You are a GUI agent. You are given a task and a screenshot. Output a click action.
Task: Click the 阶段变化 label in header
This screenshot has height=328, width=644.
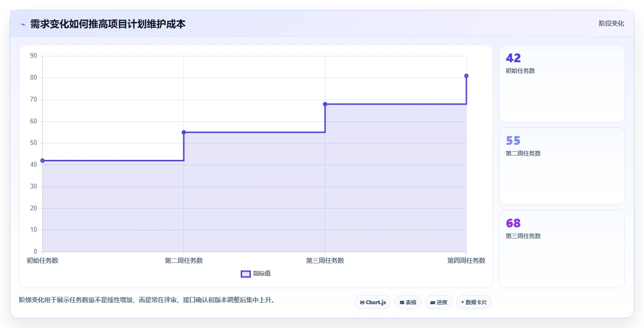611,23
